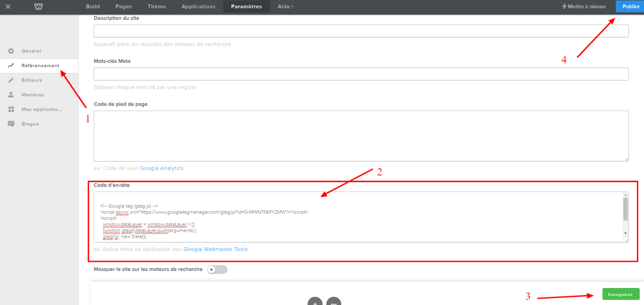Toggle Masquer le site sur les moteurs de recherche

click(x=217, y=269)
